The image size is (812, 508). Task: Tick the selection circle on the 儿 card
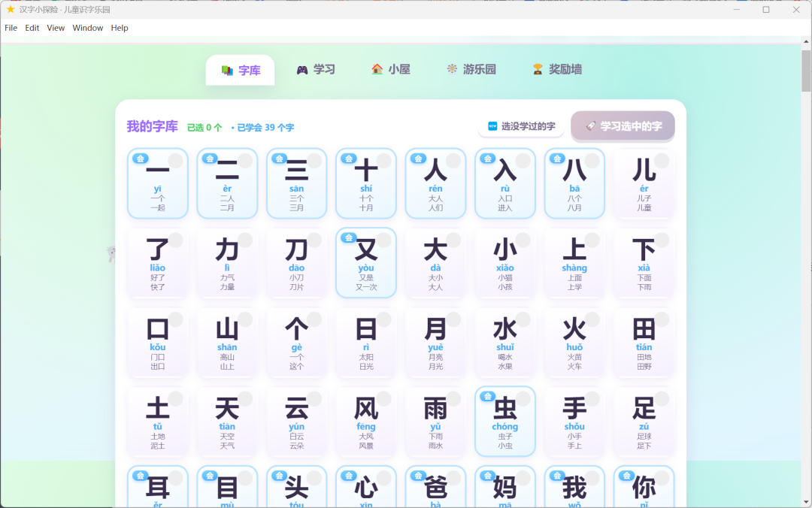click(662, 161)
